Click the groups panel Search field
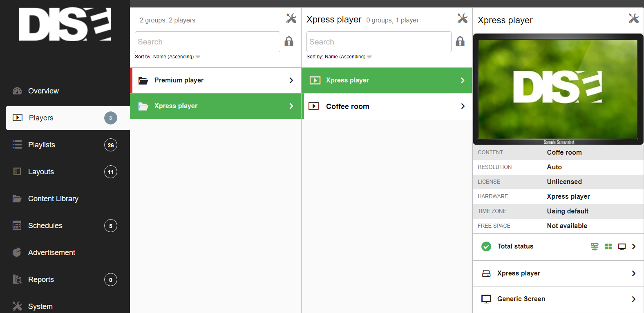The image size is (644, 313). (x=208, y=42)
